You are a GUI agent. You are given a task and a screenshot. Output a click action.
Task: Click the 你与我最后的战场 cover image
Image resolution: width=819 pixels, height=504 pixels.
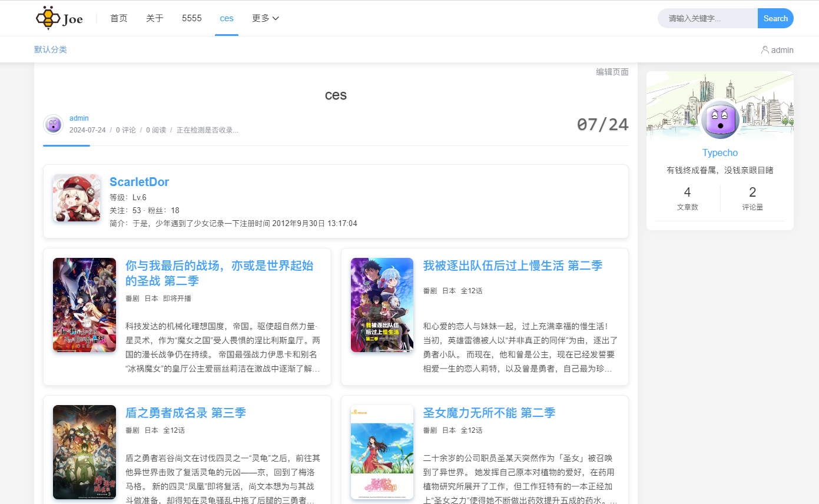pos(84,305)
